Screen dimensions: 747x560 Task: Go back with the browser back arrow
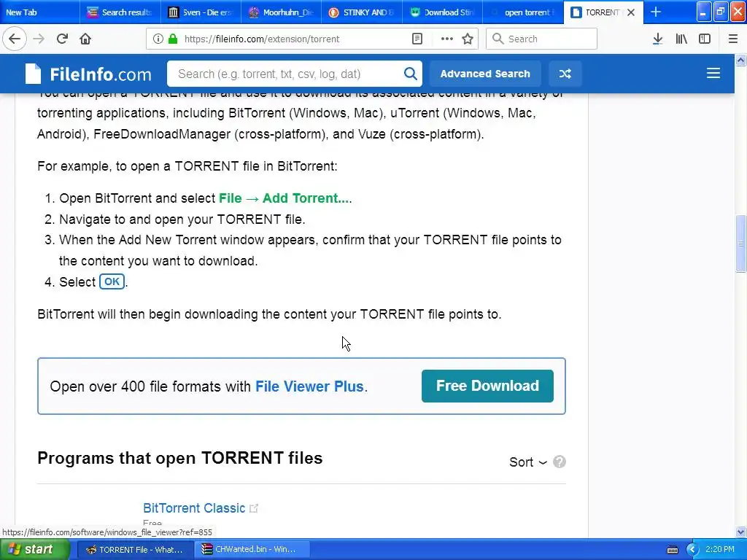tap(15, 39)
